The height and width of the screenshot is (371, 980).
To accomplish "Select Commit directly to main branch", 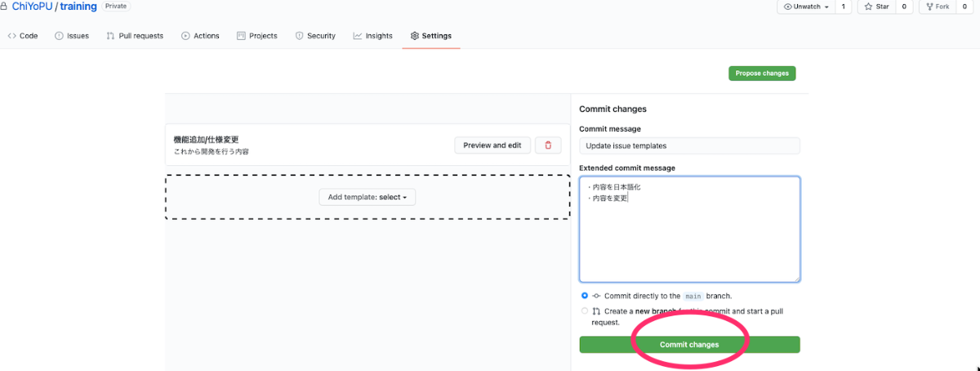I will [585, 296].
